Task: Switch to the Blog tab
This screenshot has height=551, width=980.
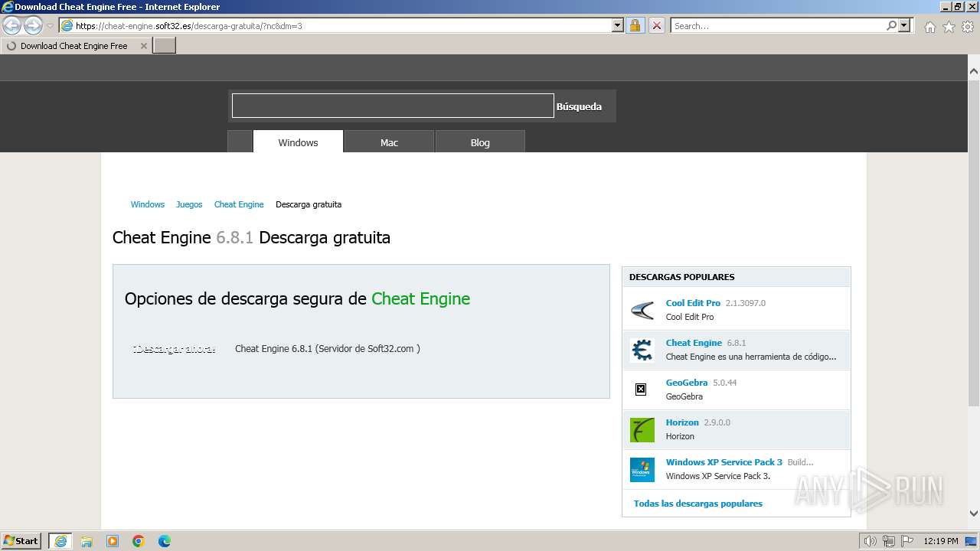Action: coord(480,142)
